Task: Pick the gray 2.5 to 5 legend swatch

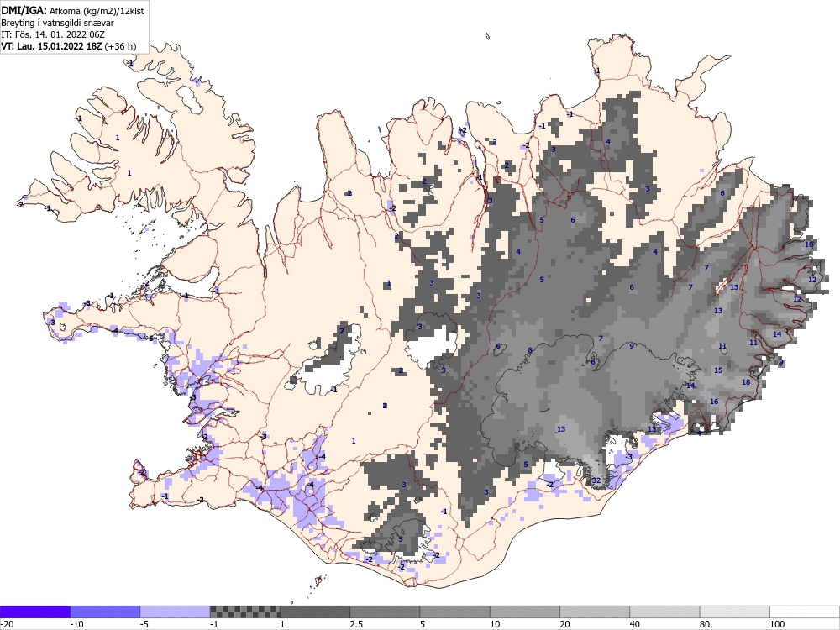Action: [x=385, y=612]
